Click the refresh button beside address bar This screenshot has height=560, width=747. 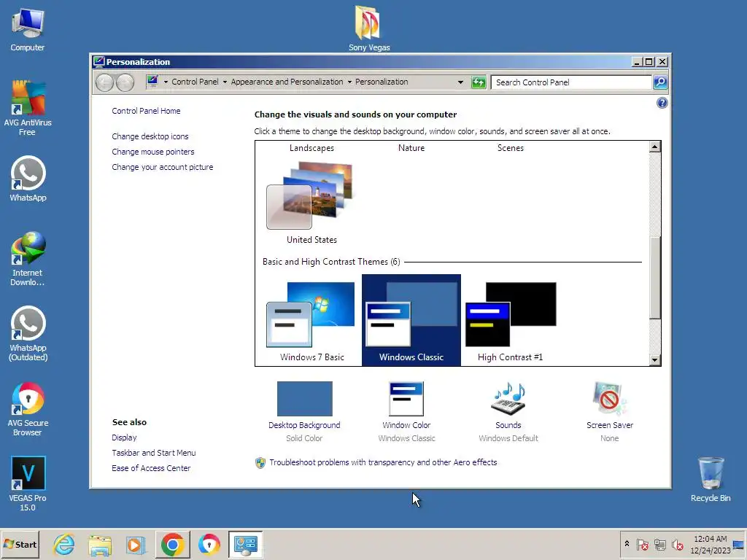coord(479,82)
